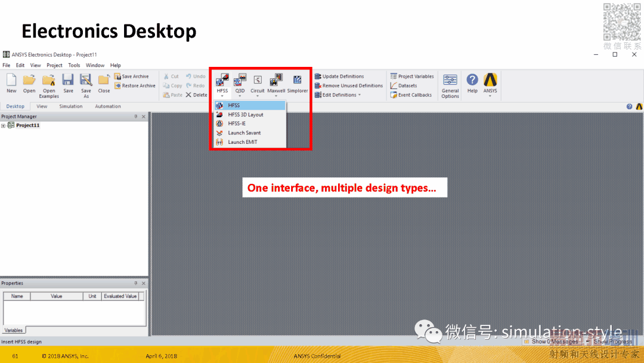Click the Paste command
The width and height of the screenshot is (644, 363).
[172, 95]
